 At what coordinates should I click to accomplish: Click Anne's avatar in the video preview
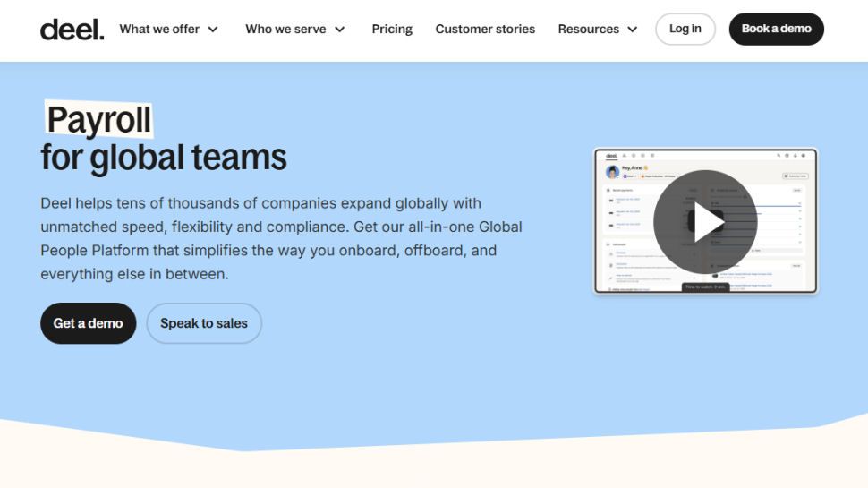click(613, 171)
